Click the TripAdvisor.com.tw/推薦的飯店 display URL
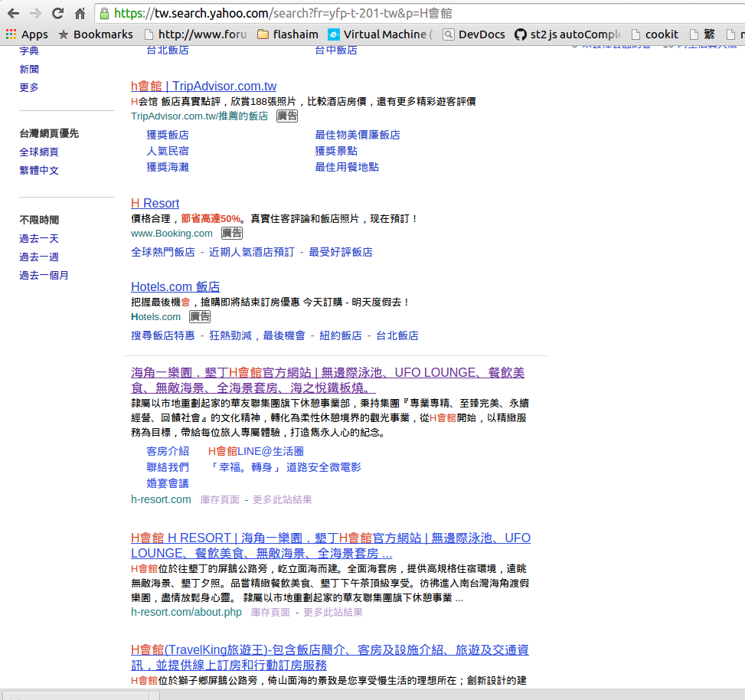This screenshot has width=745, height=700. (x=200, y=116)
